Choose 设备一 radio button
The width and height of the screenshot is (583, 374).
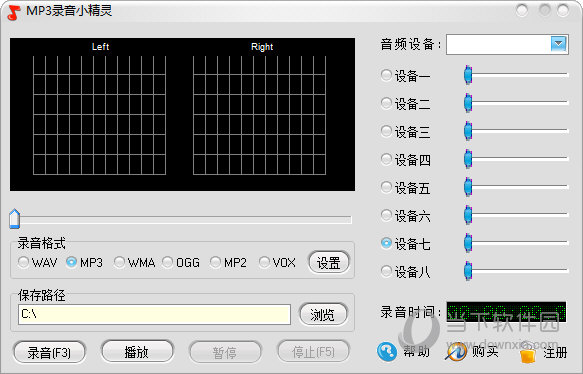pos(386,75)
